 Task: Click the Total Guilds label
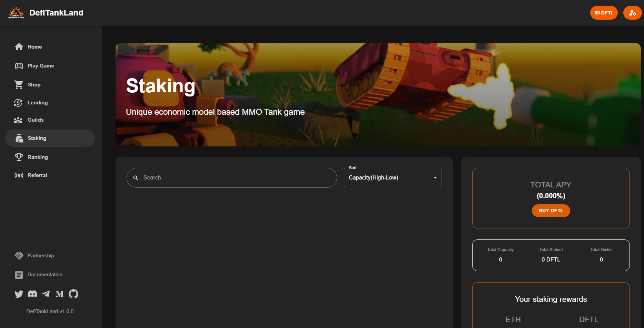point(601,250)
